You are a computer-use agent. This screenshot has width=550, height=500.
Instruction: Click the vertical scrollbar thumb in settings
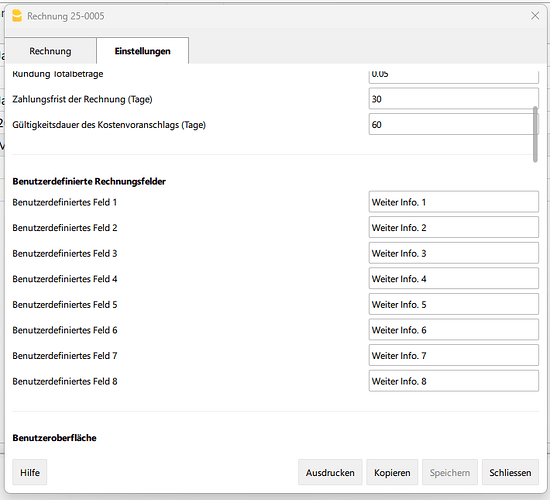[x=535, y=134]
